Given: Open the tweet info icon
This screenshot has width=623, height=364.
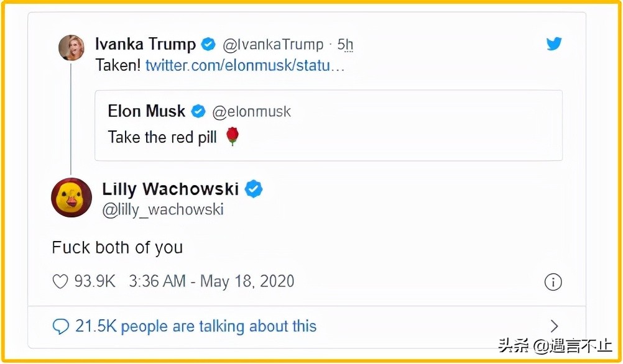Looking at the screenshot, I should (x=553, y=282).
